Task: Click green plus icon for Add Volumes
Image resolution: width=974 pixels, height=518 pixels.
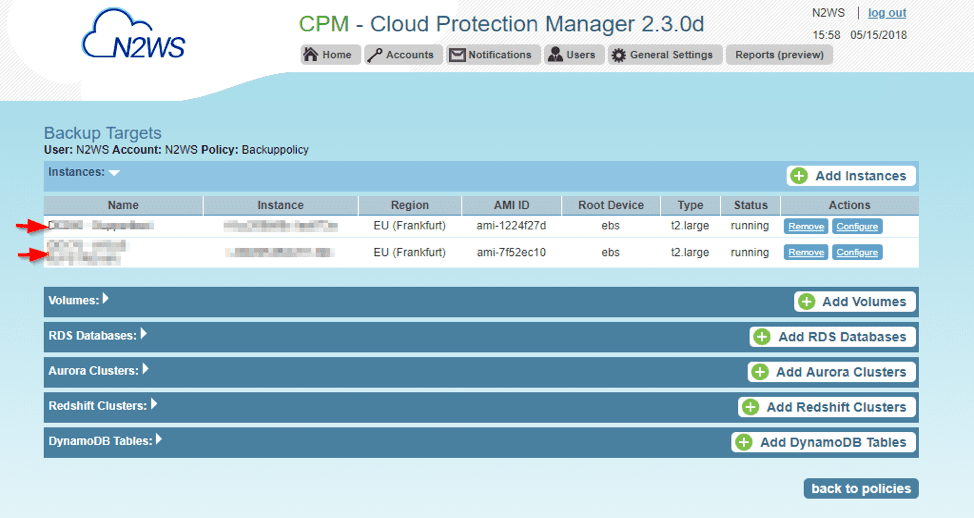Action: coord(806,302)
